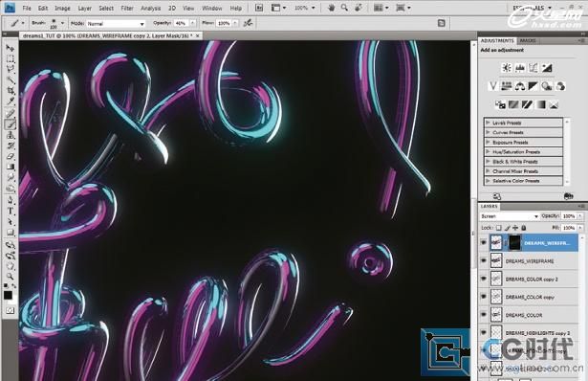Click the layer mask thumbnail of selected layer
This screenshot has height=381, width=588.
click(514, 243)
